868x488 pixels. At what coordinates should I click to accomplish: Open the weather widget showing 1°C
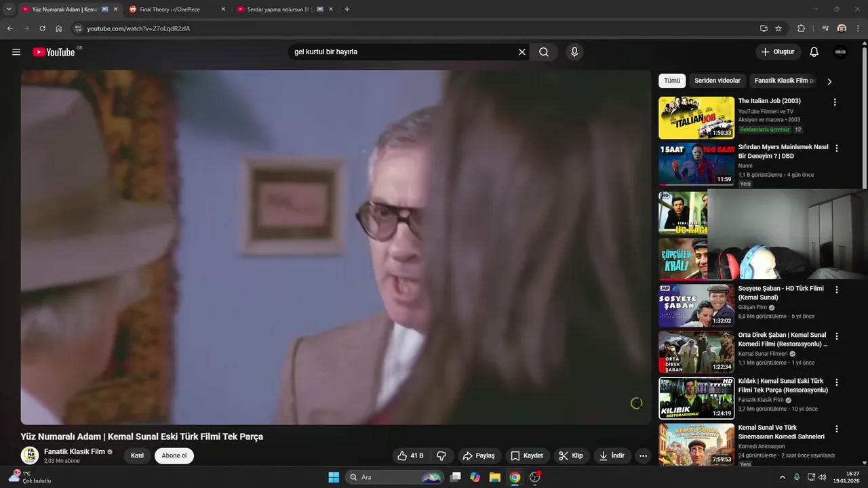[x=30, y=477]
